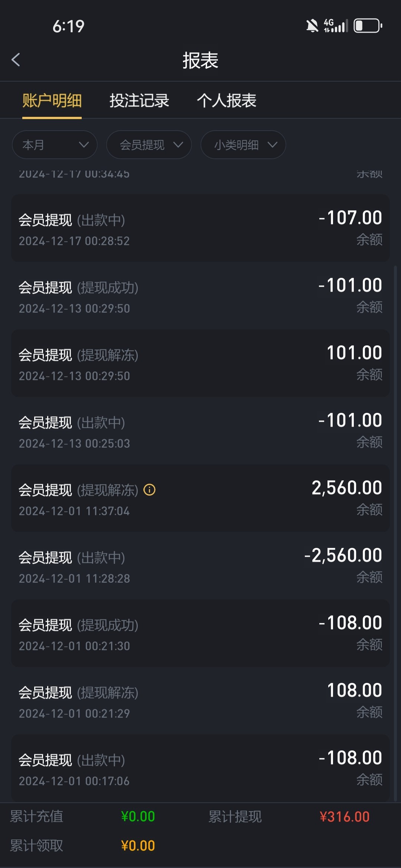Open the 2,560.00 提现解冻 record
The image size is (401, 868).
(x=200, y=498)
